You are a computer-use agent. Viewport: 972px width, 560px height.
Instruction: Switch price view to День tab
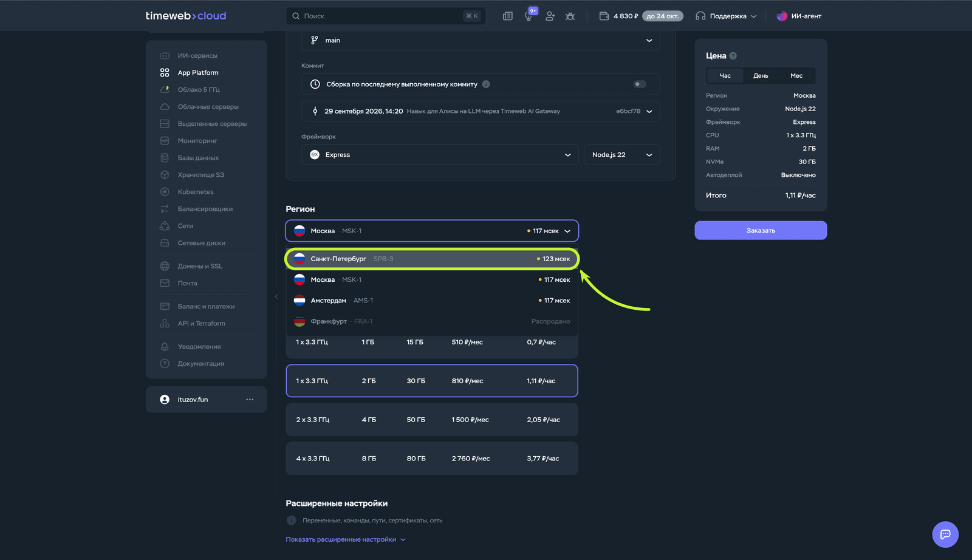click(x=761, y=76)
